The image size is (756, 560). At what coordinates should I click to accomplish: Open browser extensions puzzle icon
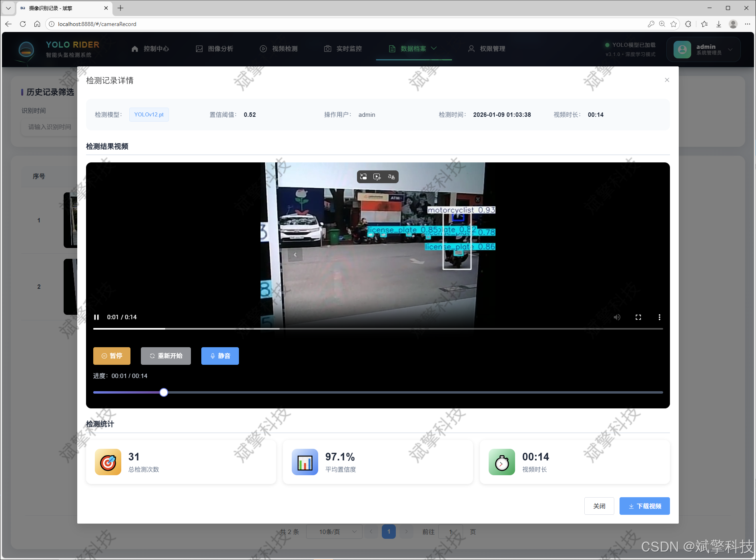click(x=688, y=24)
